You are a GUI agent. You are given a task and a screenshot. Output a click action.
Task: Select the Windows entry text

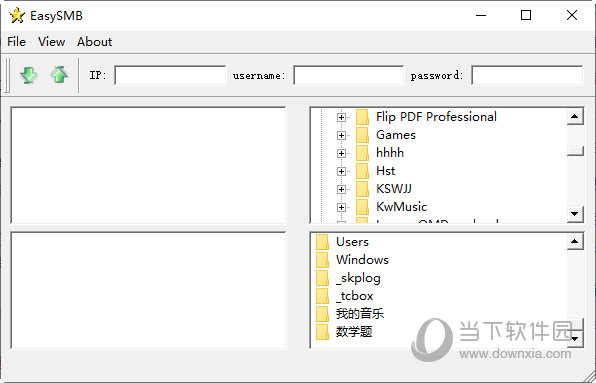tap(363, 260)
